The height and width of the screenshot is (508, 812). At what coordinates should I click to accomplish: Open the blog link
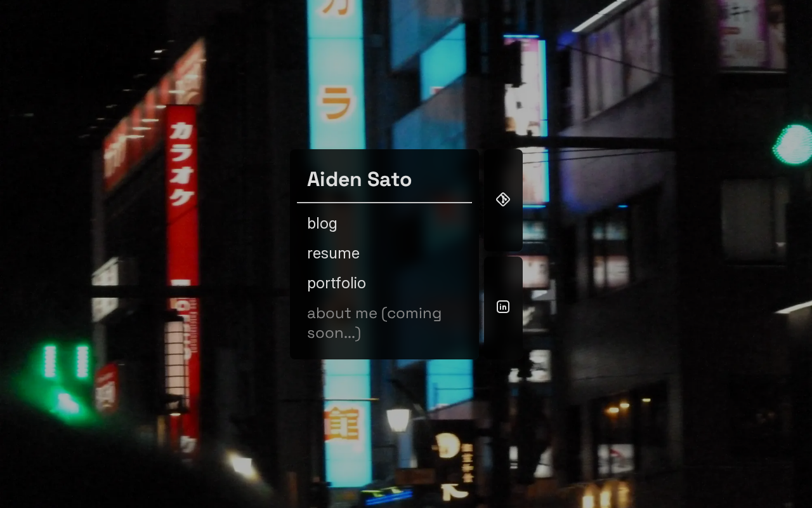pos(322,224)
